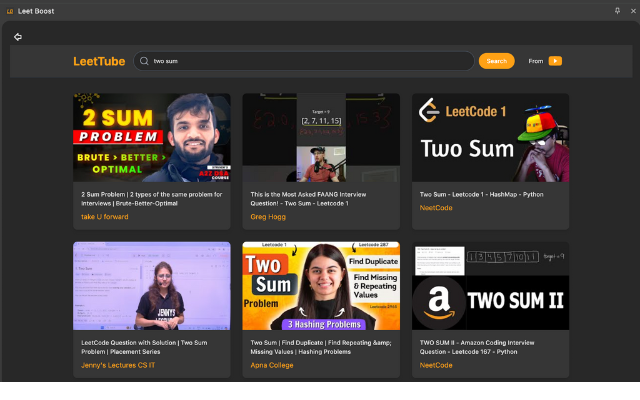Click the LeetTube logo text
Image resolution: width=640 pixels, height=400 pixels.
pos(99,61)
